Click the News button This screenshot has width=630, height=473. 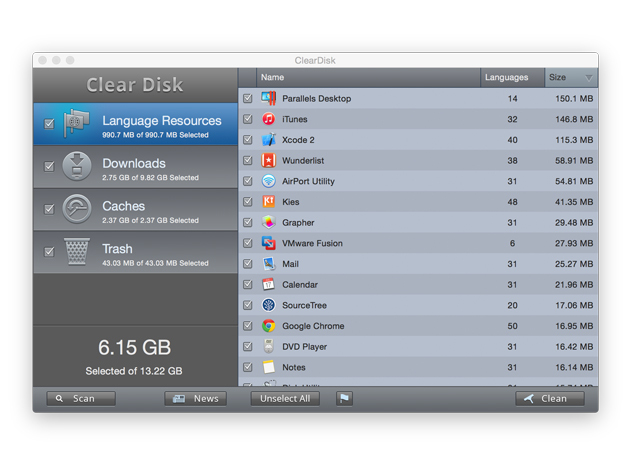click(196, 399)
